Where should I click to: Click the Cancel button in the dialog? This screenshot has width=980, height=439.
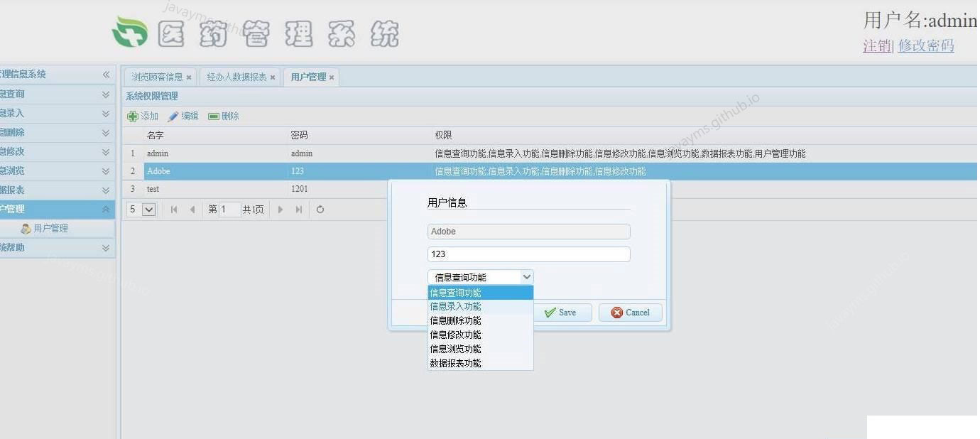(x=630, y=313)
